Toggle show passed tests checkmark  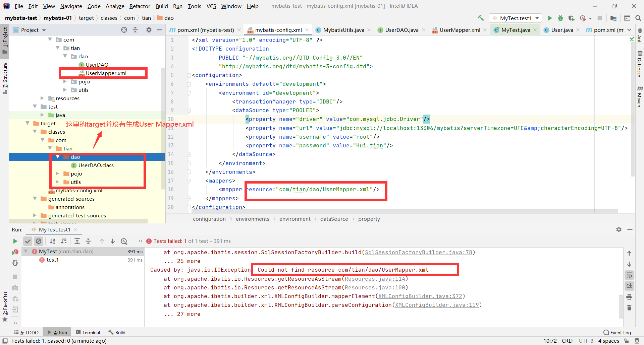pyautogui.click(x=28, y=241)
